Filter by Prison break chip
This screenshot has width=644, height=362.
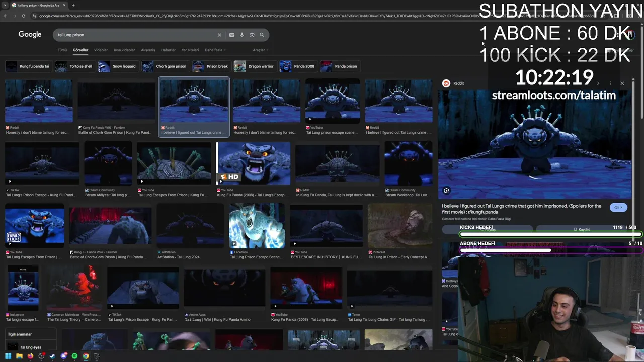click(212, 66)
